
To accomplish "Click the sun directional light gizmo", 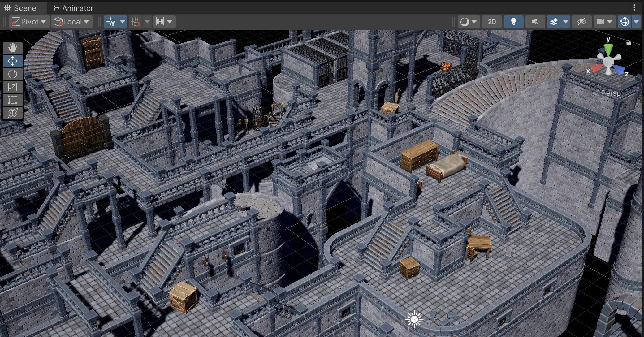I will click(414, 319).
